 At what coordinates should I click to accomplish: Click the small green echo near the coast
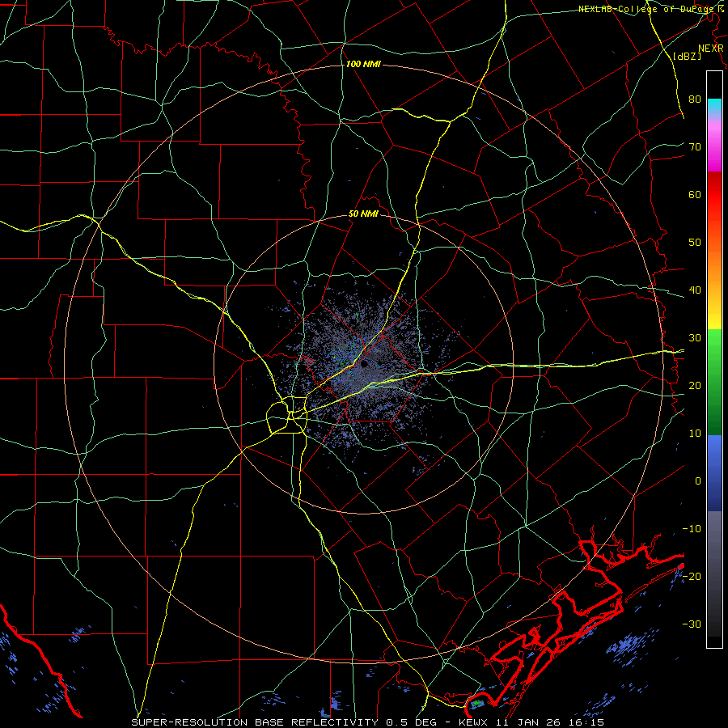(x=476, y=704)
